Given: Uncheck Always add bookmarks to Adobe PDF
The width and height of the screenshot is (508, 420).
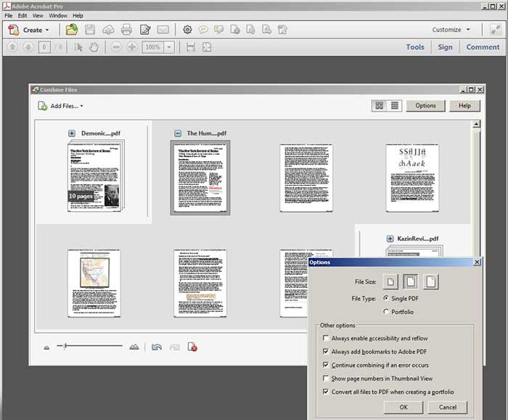Looking at the screenshot, I should click(x=326, y=351).
